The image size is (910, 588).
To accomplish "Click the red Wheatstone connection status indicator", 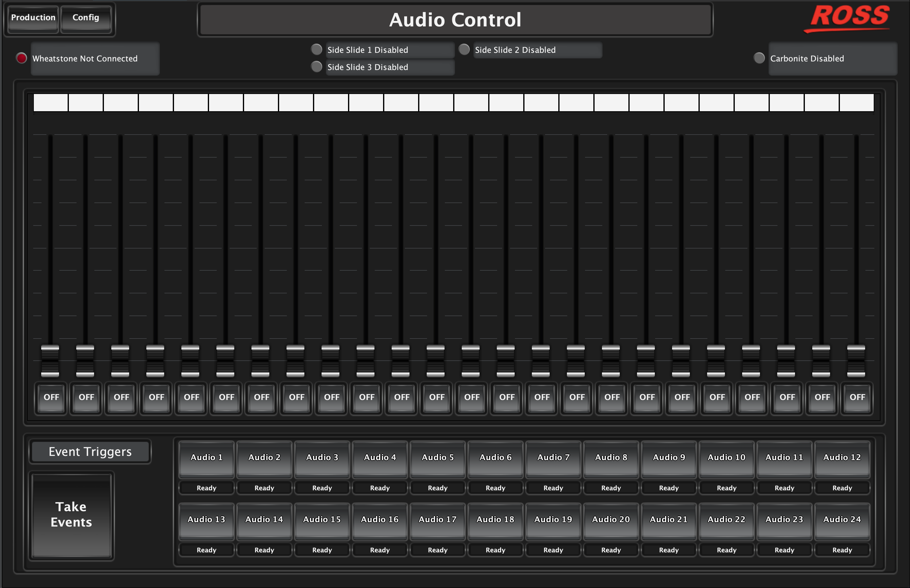I will point(22,58).
